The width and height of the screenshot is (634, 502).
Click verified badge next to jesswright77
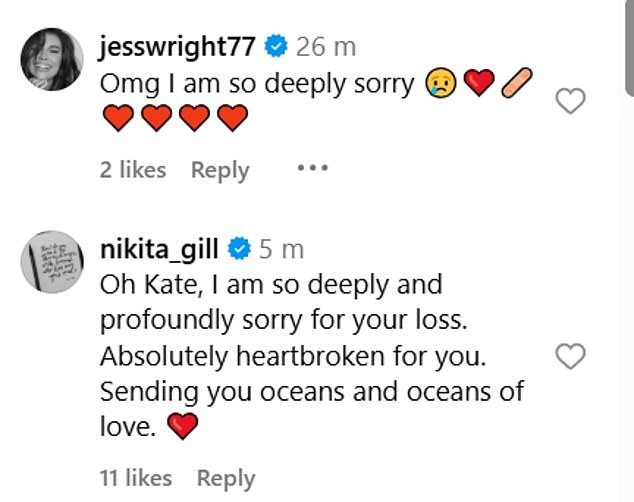(x=276, y=46)
